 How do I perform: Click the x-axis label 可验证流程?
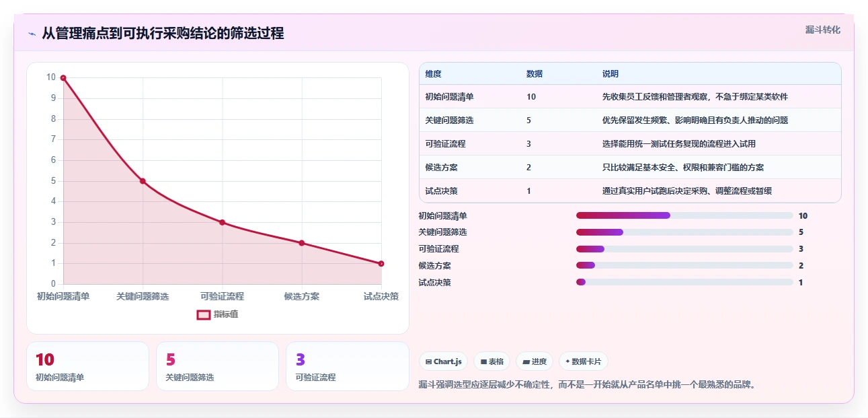coord(222,296)
